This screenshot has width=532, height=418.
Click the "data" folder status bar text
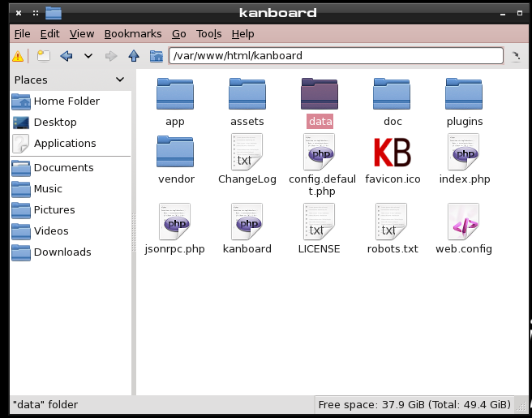[x=45, y=405]
